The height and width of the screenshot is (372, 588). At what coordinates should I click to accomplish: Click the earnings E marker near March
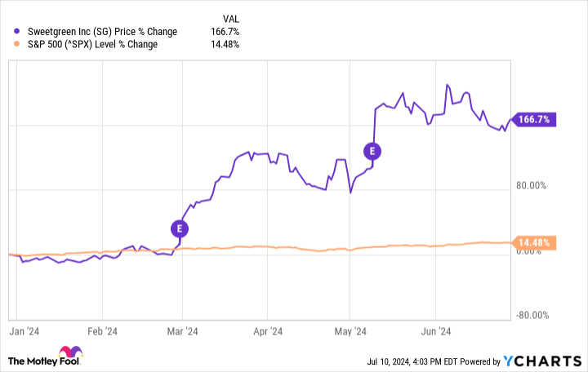(179, 228)
